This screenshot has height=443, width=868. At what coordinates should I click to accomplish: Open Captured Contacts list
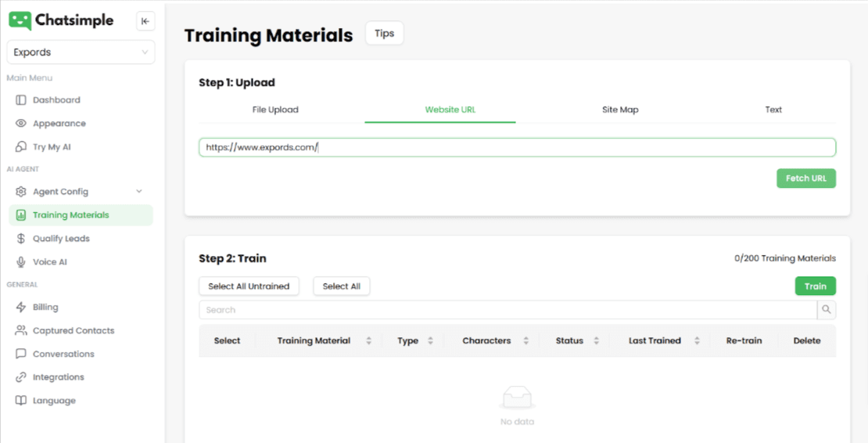pyautogui.click(x=73, y=331)
